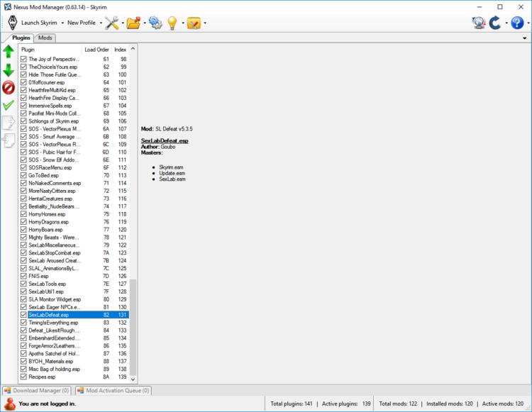The width and height of the screenshot is (532, 412).
Task: Move plugin up with green arrow
Action: click(9, 52)
